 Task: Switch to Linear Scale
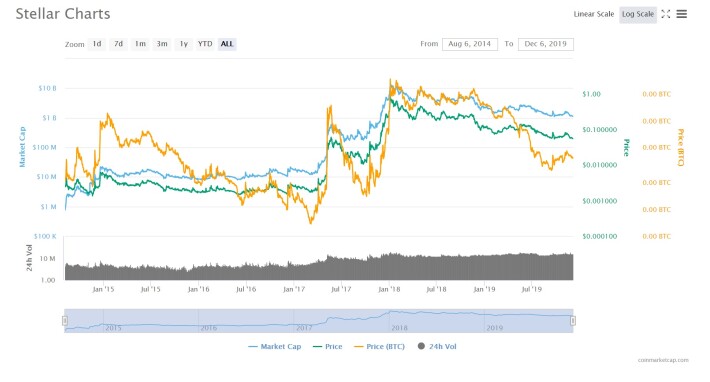pos(594,14)
